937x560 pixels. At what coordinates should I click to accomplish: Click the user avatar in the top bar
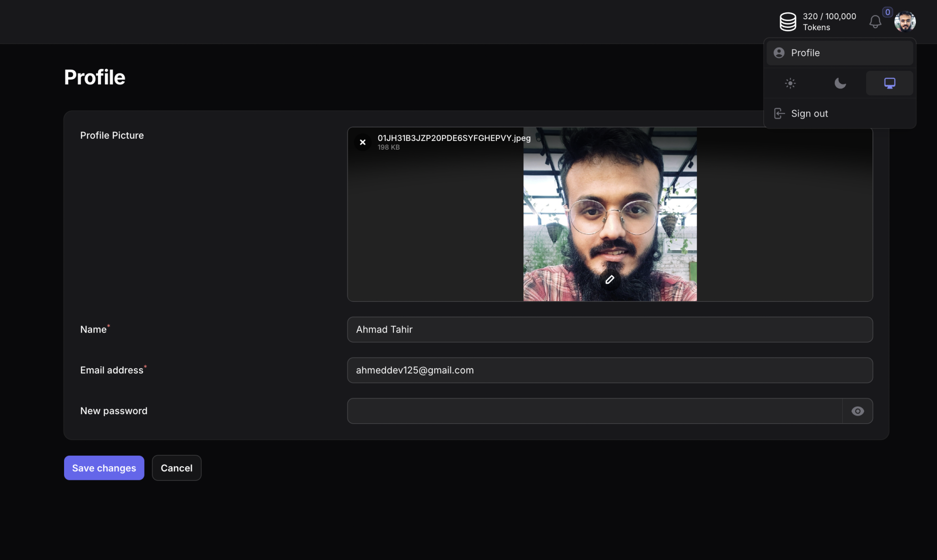[905, 21]
